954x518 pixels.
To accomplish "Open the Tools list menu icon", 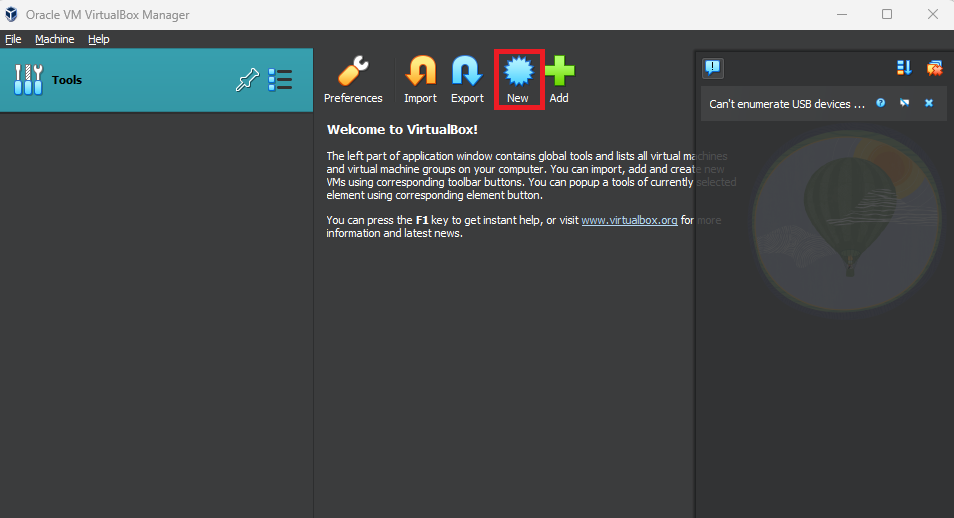I will click(280, 80).
